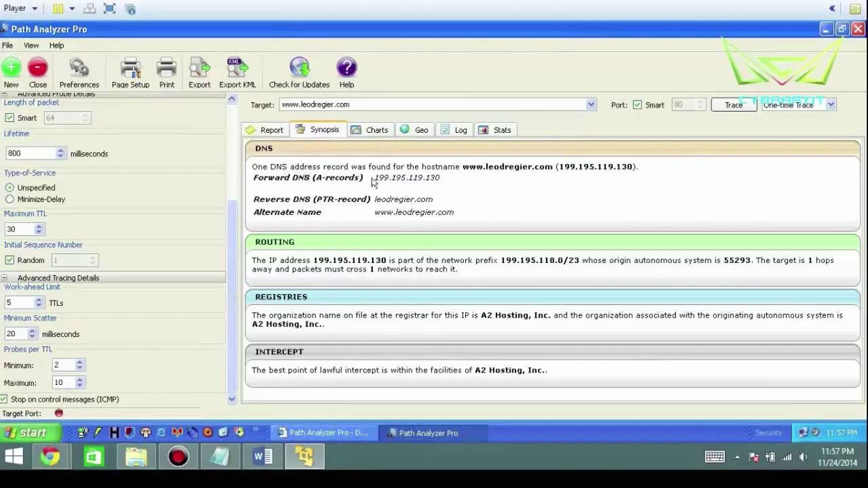
Task: Toggle Stop on control messages (ICMP)
Action: coord(4,399)
